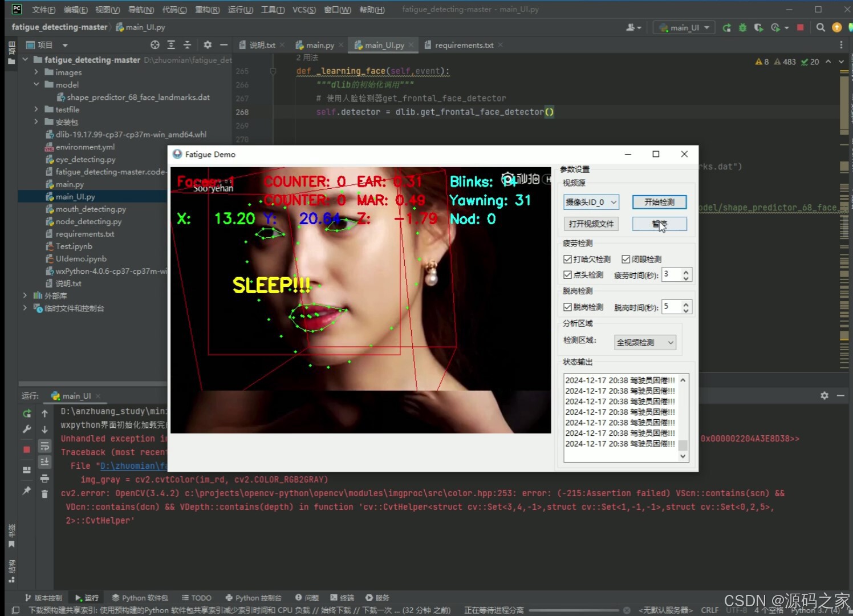Open the 文件(F) menu
This screenshot has width=853, height=616.
[x=44, y=10]
